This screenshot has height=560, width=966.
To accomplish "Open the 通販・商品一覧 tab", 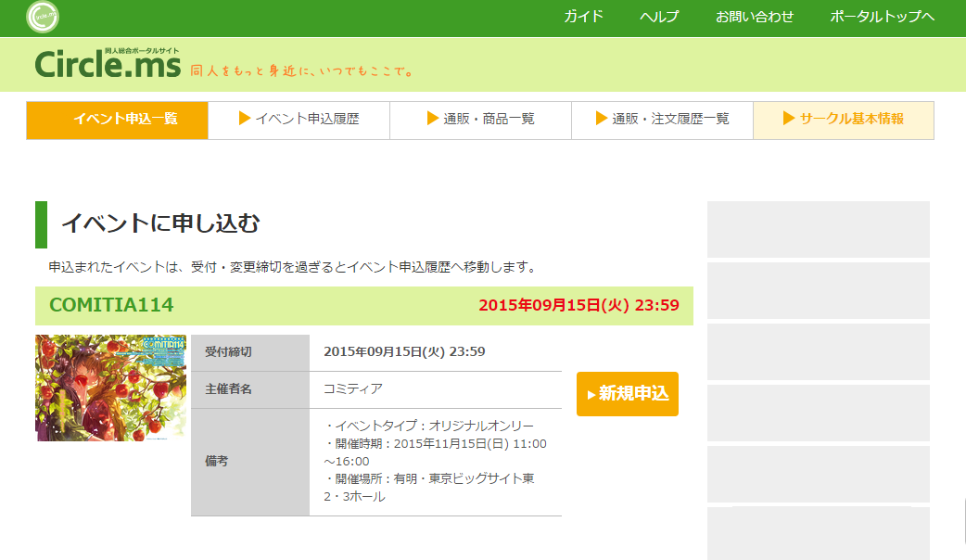I will (x=480, y=121).
